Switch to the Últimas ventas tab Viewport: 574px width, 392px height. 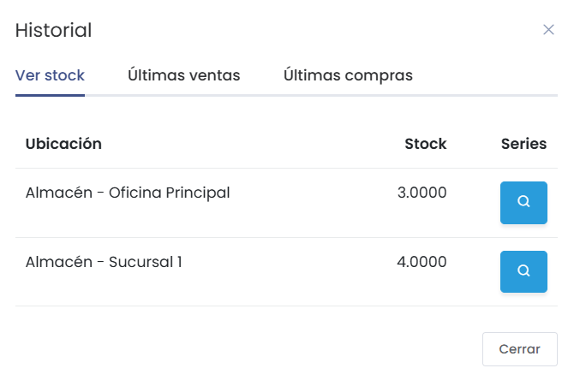coord(184,75)
